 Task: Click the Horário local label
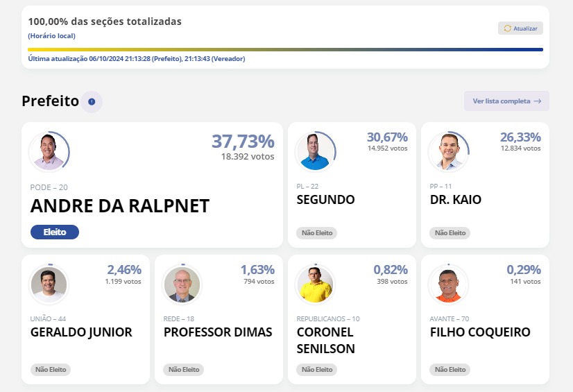(52, 35)
